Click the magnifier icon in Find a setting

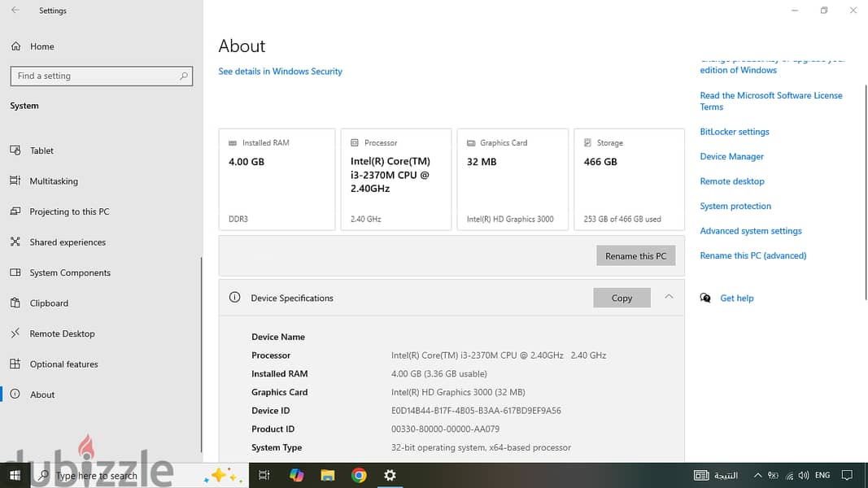pyautogui.click(x=183, y=76)
